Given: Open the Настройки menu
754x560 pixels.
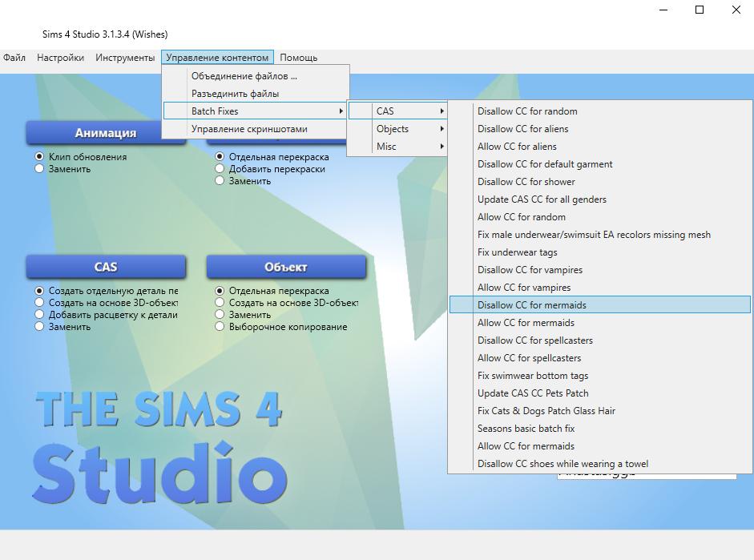Looking at the screenshot, I should [x=60, y=58].
